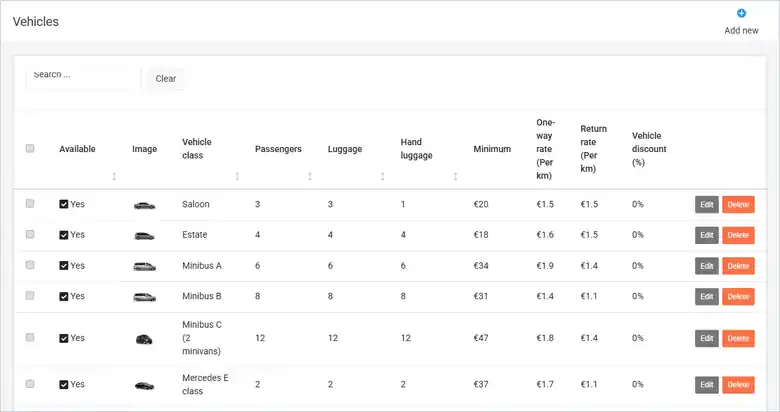Image resolution: width=780 pixels, height=412 pixels.
Task: Click the Saloon car image
Action: coord(144,205)
